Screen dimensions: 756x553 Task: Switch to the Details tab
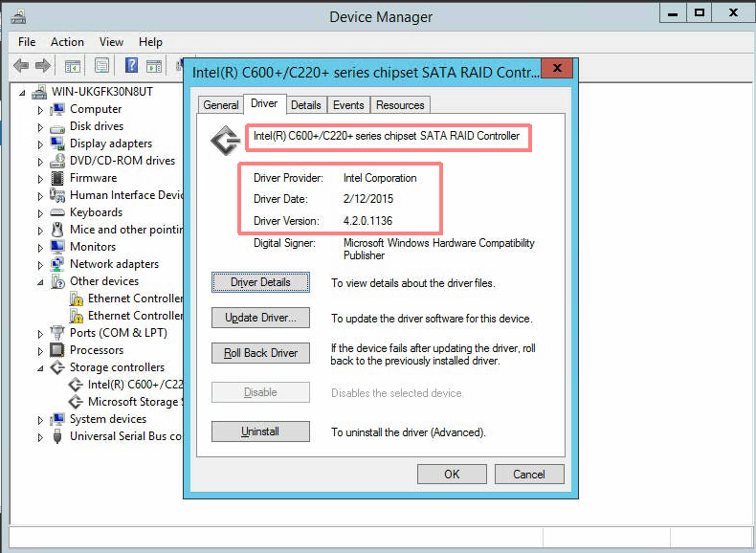tap(305, 105)
